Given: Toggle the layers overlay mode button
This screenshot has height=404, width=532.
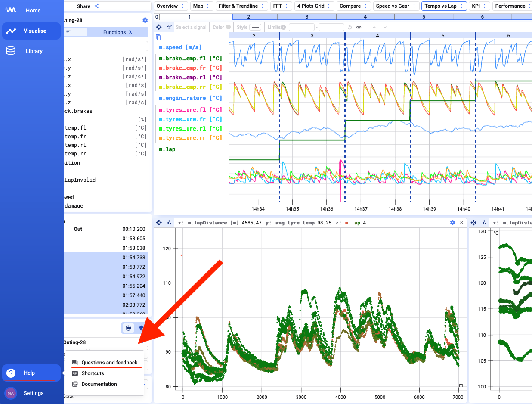Looking at the screenshot, I should 141,328.
